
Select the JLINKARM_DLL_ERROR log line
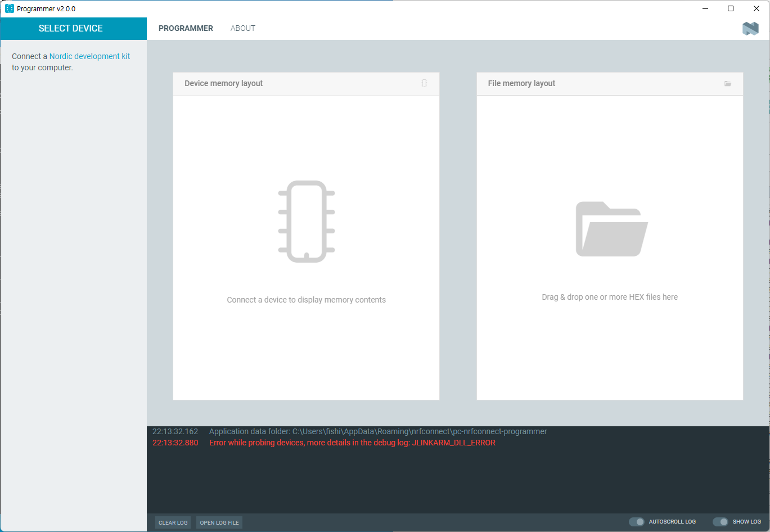[x=352, y=443]
